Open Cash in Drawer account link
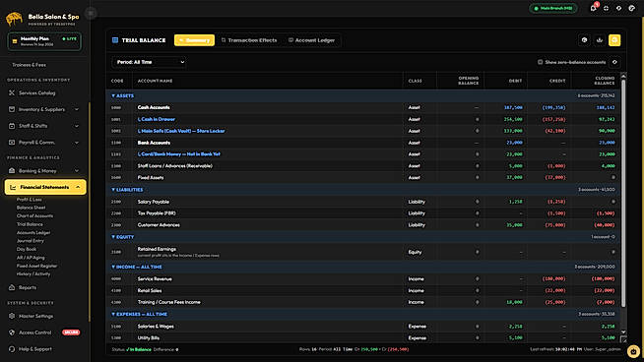The height and width of the screenshot is (362, 644). [x=157, y=119]
